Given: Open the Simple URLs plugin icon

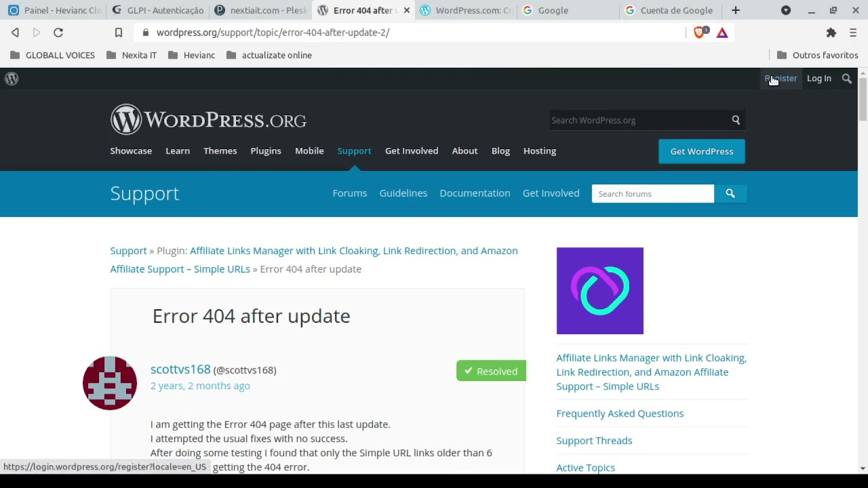Looking at the screenshot, I should point(600,291).
